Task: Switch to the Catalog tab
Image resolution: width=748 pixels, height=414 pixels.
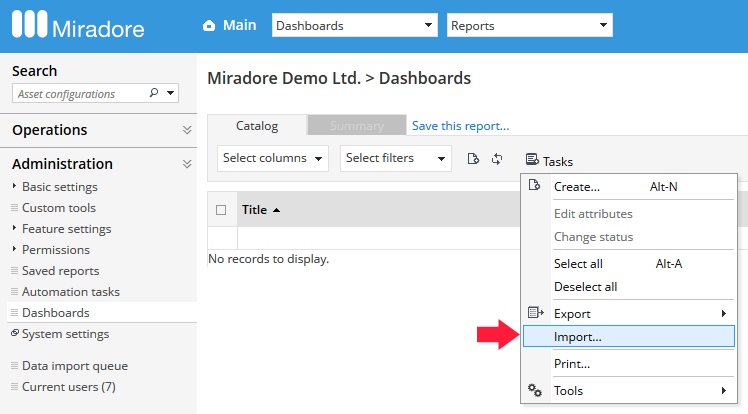Action: 257,125
